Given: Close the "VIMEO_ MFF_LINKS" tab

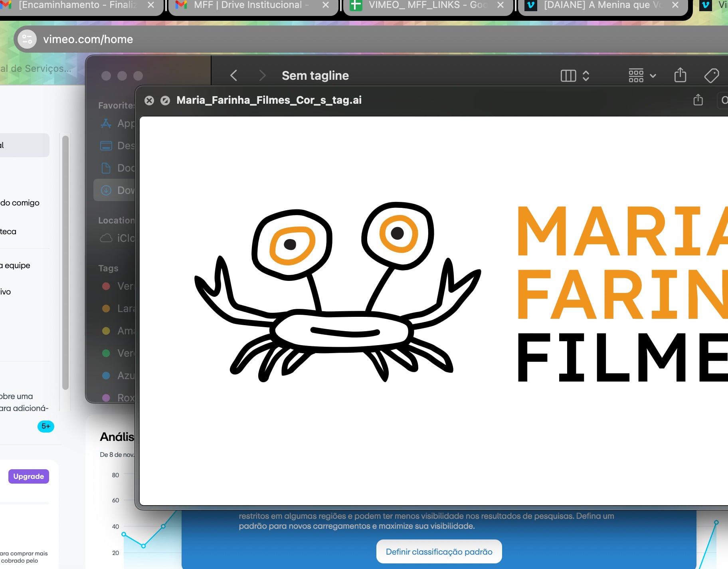Looking at the screenshot, I should 500,5.
